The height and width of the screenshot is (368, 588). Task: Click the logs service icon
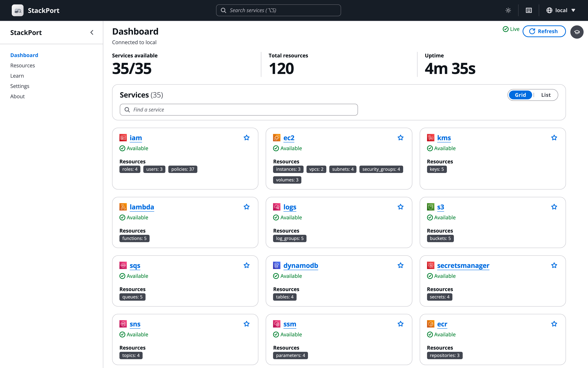click(276, 207)
